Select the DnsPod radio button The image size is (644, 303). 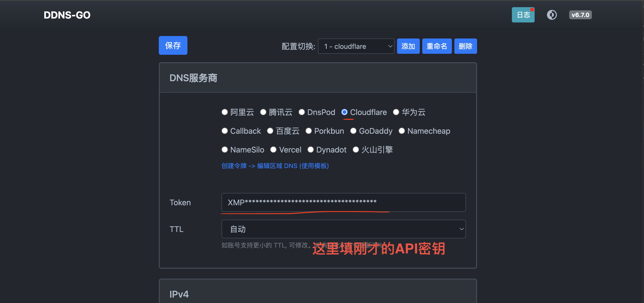302,112
